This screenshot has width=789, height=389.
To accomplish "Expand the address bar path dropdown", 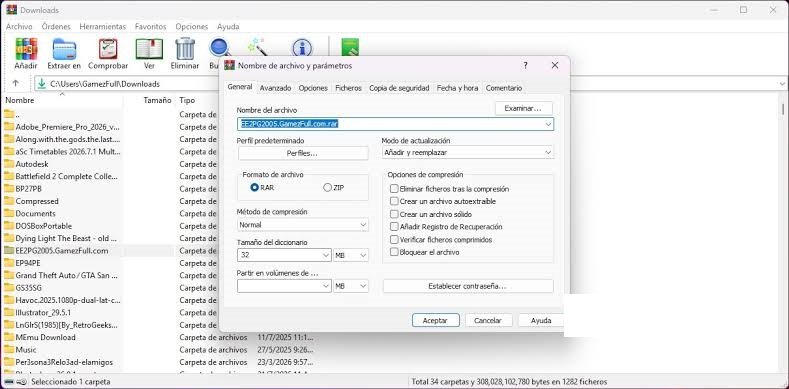I will tap(782, 84).
